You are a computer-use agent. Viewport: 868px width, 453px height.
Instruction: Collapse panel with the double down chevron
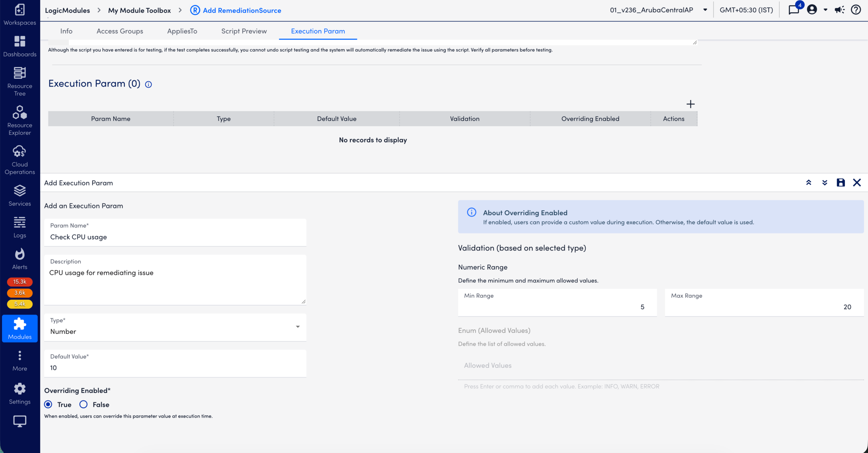[825, 183]
